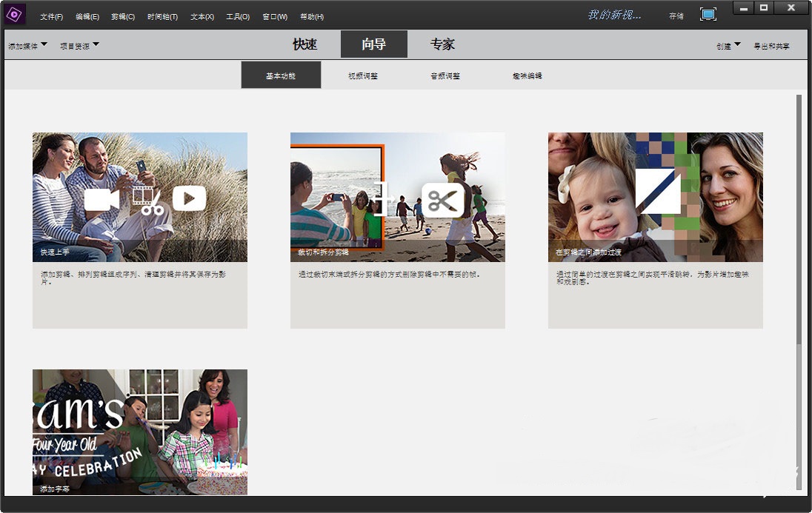Click the play icon on 快速上手 card
812x513 pixels.
(x=189, y=198)
